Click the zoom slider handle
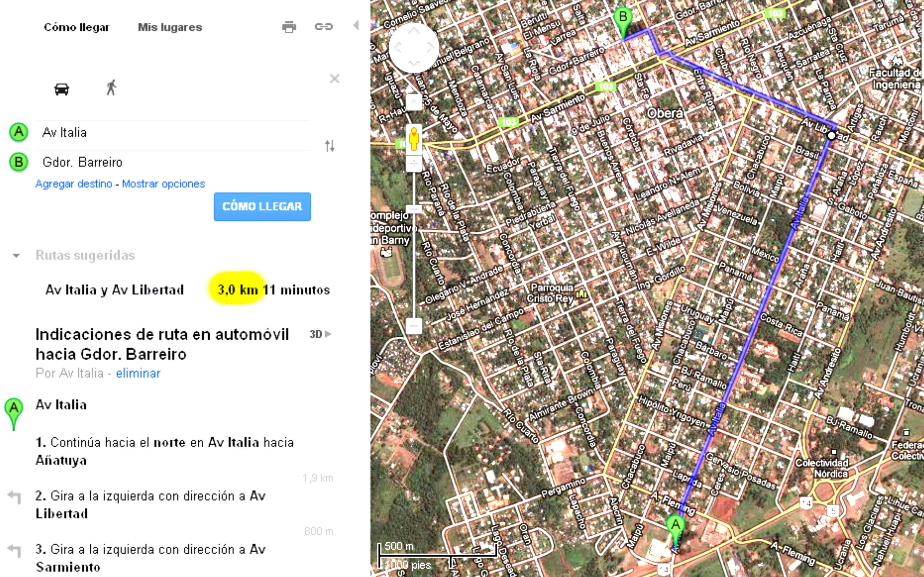 414,209
